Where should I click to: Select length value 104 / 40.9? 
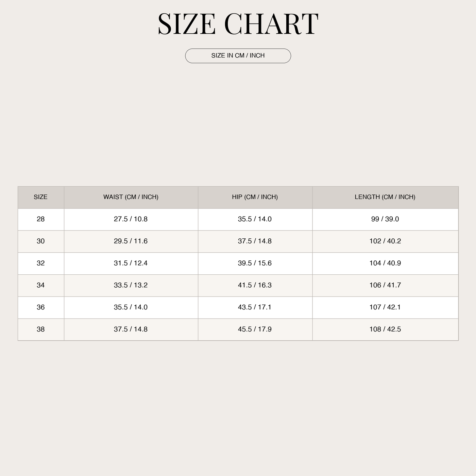385,263
